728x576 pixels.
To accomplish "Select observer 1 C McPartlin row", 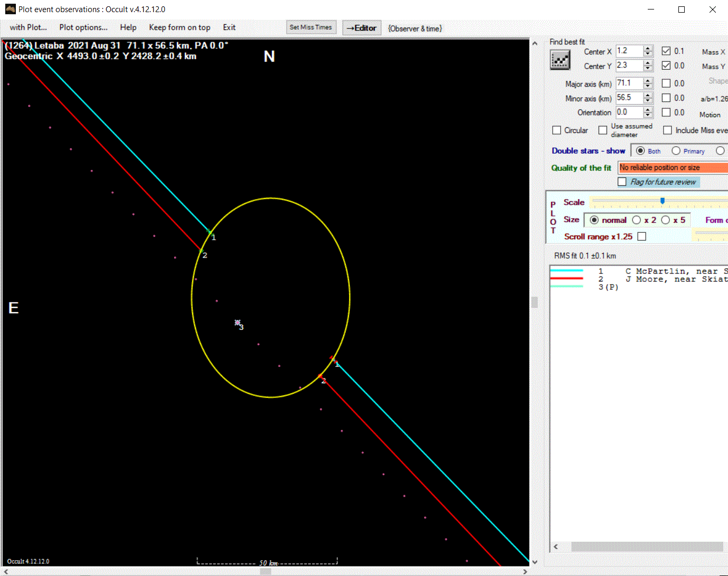I will [x=639, y=271].
